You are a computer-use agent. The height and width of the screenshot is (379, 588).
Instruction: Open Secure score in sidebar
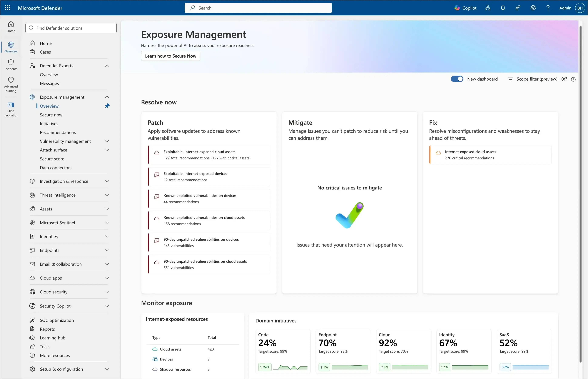(52, 159)
